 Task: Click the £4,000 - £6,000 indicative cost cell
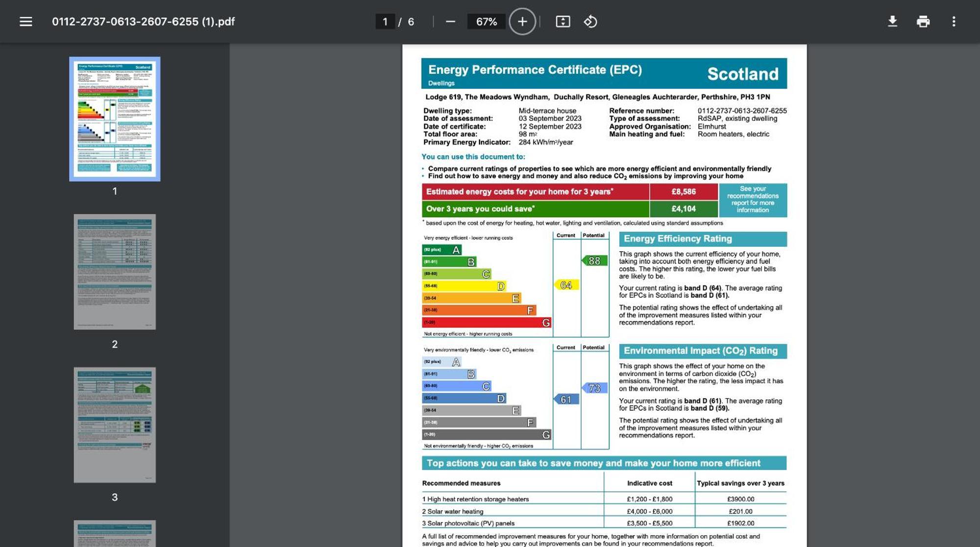pyautogui.click(x=649, y=511)
